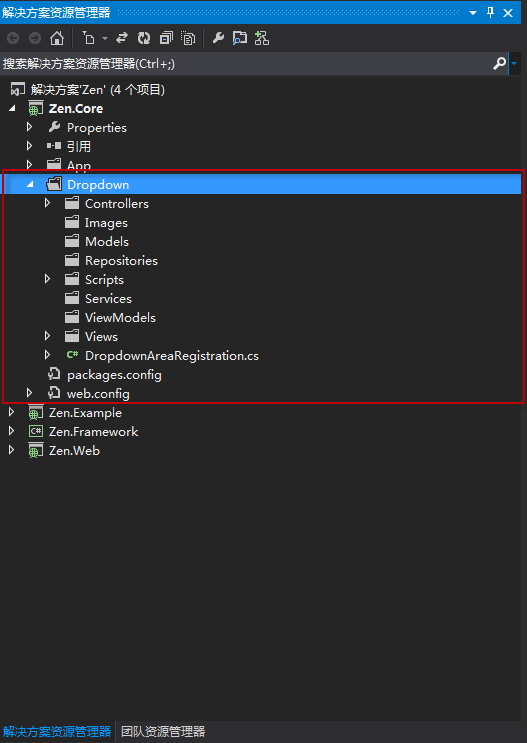Switch to the 团队资源管理器 tab
Screen dimensions: 527x743
pyautogui.click(x=163, y=731)
